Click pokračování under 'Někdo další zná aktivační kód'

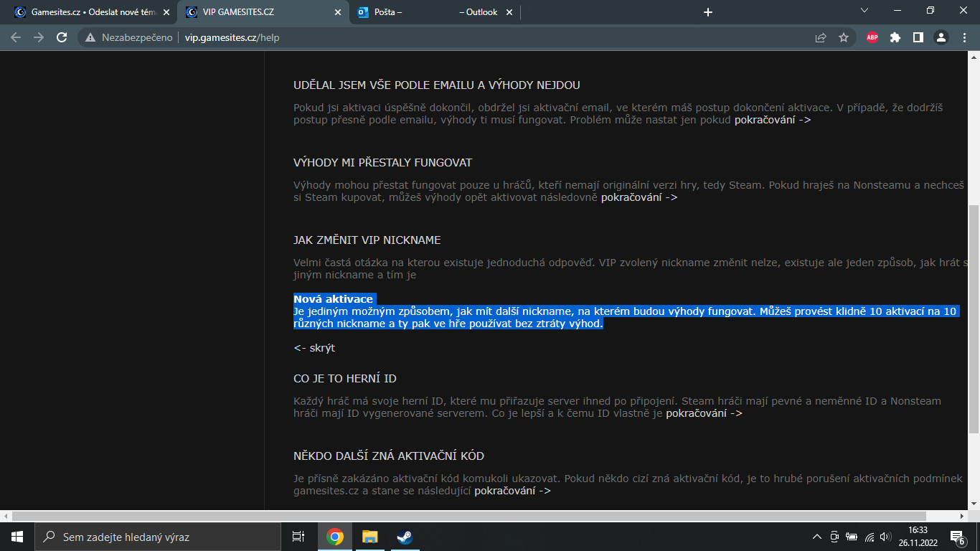(512, 491)
